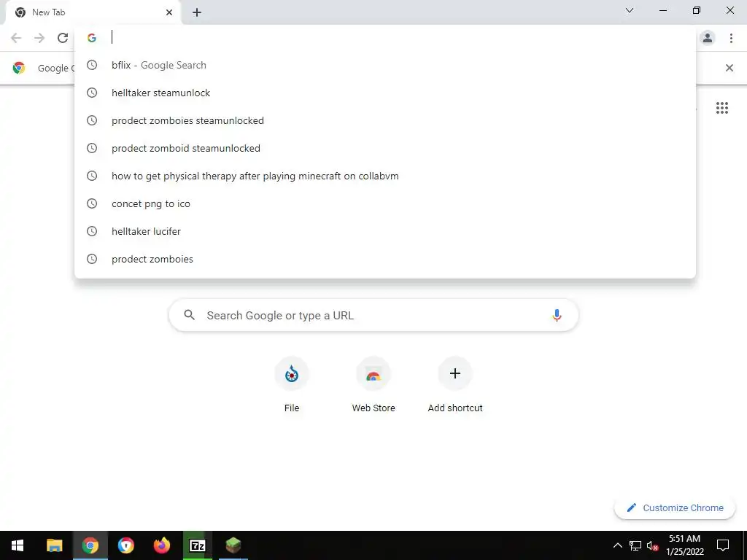747x560 pixels.
Task: Open the Windows Start menu
Action: click(18, 545)
